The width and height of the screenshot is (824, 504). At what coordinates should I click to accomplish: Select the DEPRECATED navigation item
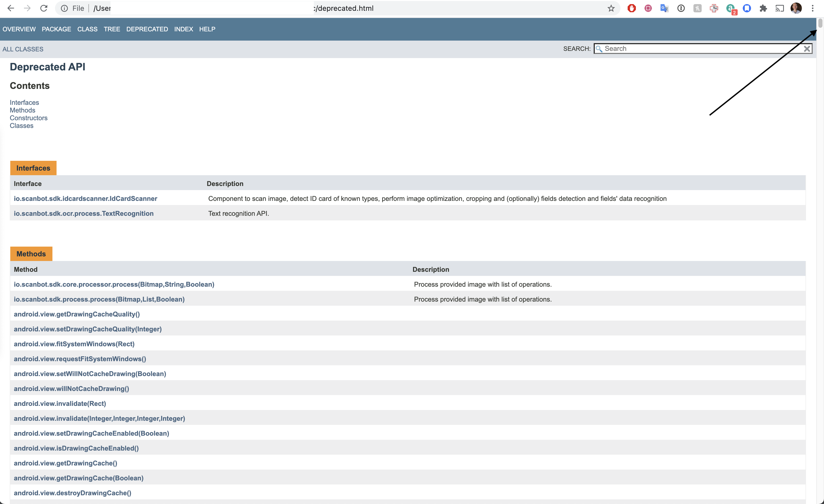pyautogui.click(x=147, y=29)
